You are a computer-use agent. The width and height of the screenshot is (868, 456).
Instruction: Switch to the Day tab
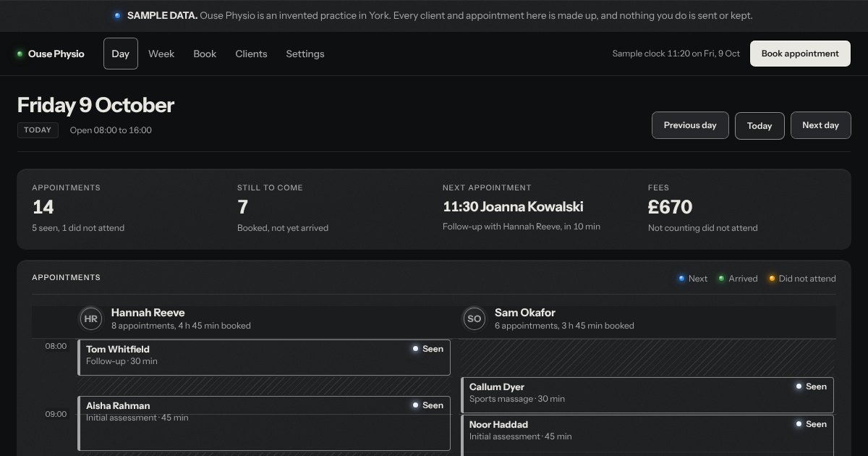pyautogui.click(x=121, y=54)
